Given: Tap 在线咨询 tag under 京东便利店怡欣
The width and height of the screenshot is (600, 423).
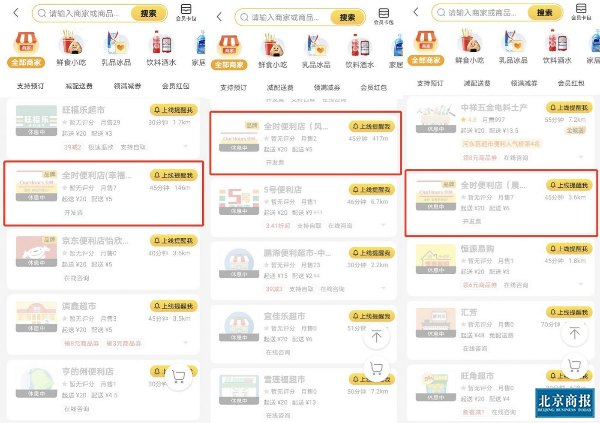Looking at the screenshot, I should [77, 278].
